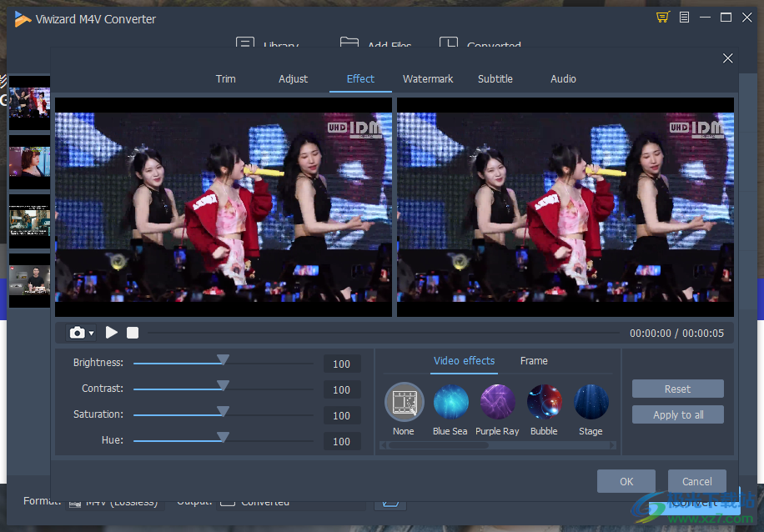The image size is (764, 532).
Task: Open the menu icon in title bar
Action: pyautogui.click(x=684, y=18)
